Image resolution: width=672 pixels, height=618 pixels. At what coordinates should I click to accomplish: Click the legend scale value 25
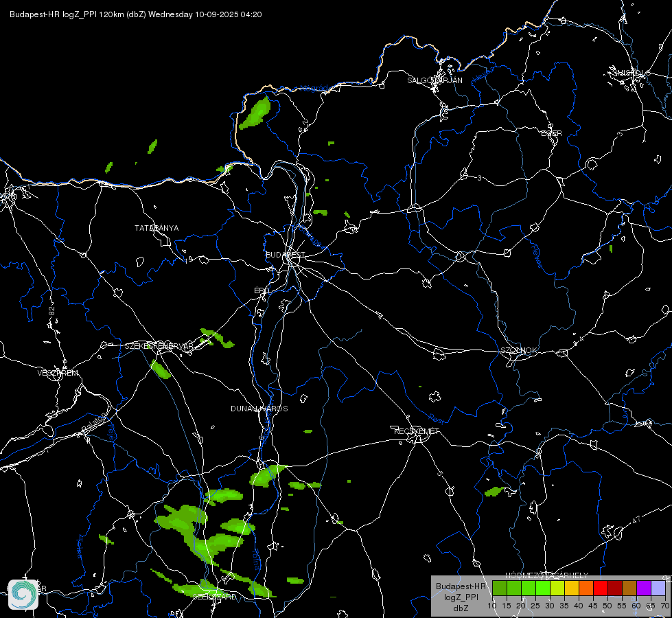tap(535, 606)
